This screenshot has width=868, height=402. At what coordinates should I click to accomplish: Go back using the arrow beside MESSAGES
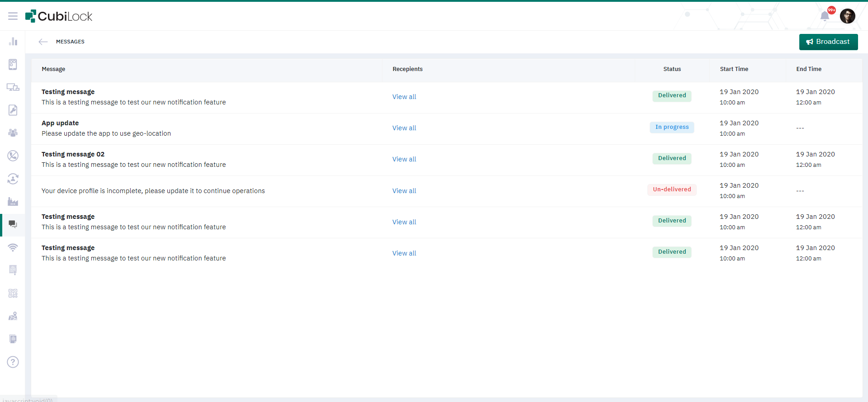point(43,42)
